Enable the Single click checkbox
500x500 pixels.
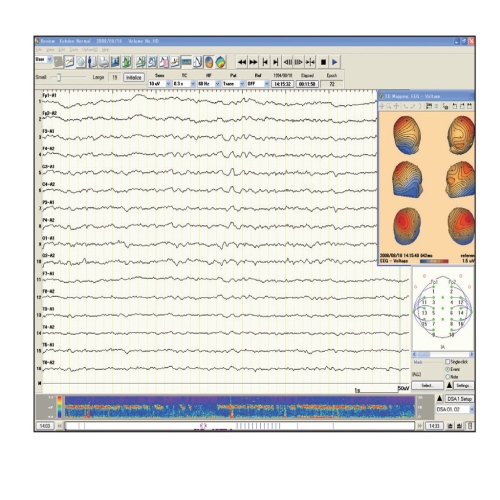[447, 362]
